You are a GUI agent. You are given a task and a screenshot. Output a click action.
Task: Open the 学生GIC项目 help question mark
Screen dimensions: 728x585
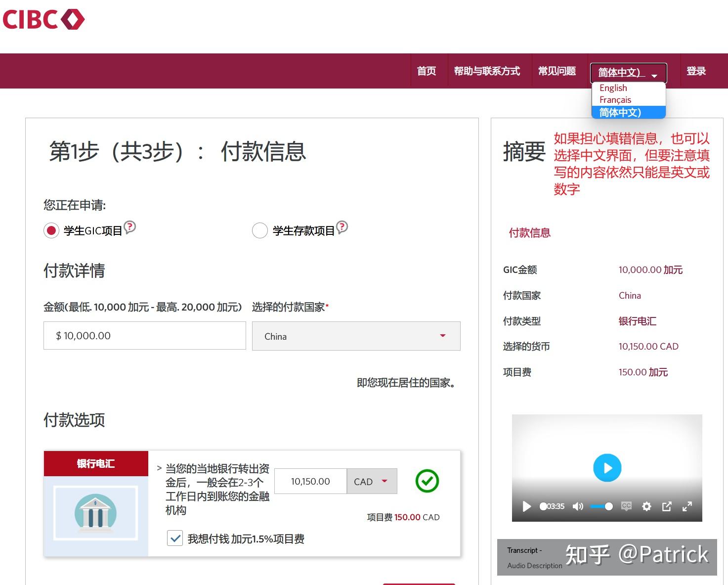coord(129,227)
